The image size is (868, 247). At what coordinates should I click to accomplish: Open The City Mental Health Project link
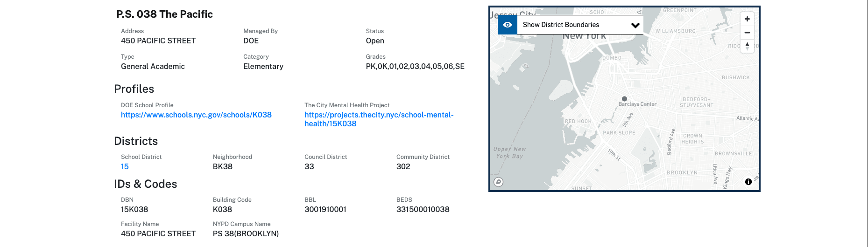coord(379,119)
